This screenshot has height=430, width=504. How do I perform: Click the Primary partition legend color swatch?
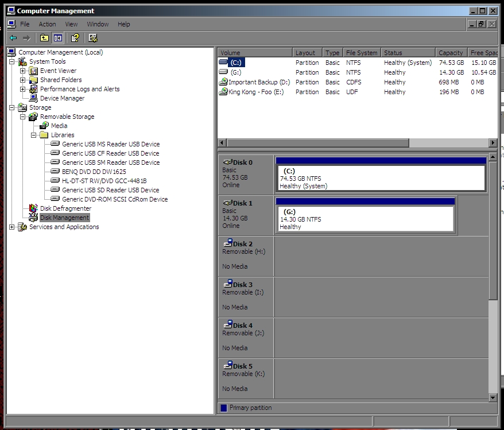pyautogui.click(x=224, y=408)
